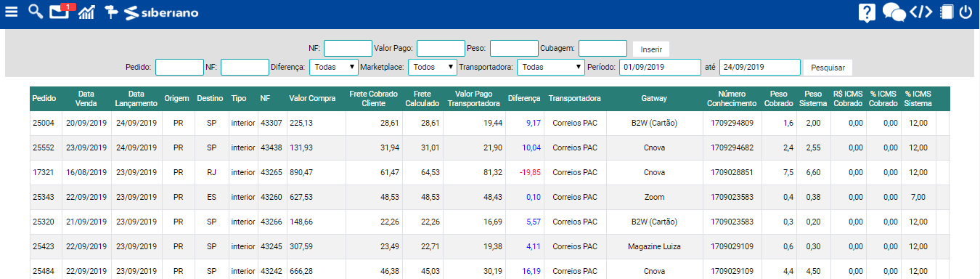Click the period end date 24/09/2019

tap(760, 67)
